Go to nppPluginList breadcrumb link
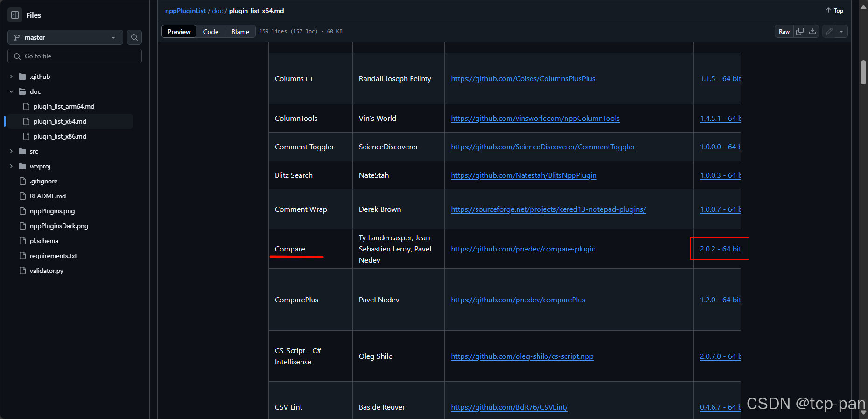The height and width of the screenshot is (419, 868). click(185, 11)
